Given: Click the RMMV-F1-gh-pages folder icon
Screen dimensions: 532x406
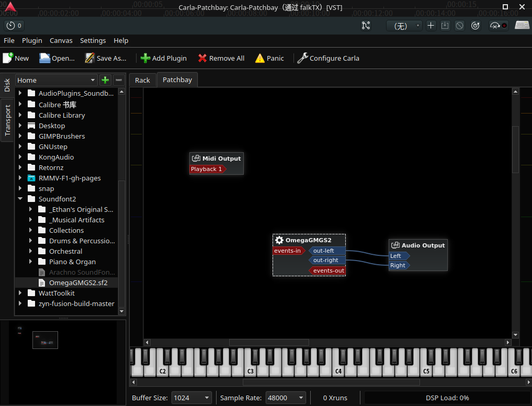Looking at the screenshot, I should 31,178.
